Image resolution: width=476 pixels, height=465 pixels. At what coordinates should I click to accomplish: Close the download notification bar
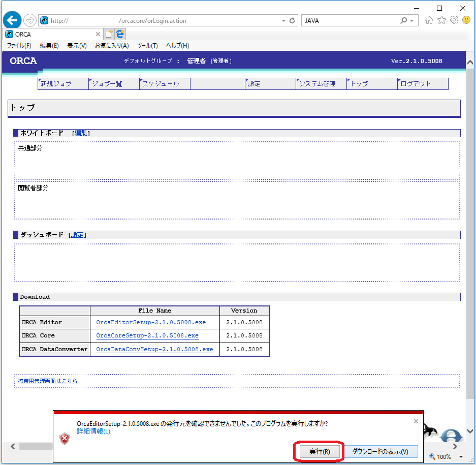(x=416, y=421)
